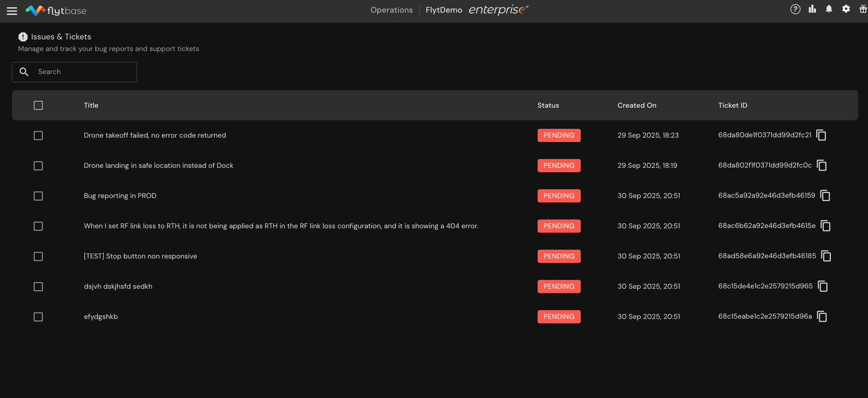Open the notifications bell
Screen dimensions: 868x398
pyautogui.click(x=829, y=9)
